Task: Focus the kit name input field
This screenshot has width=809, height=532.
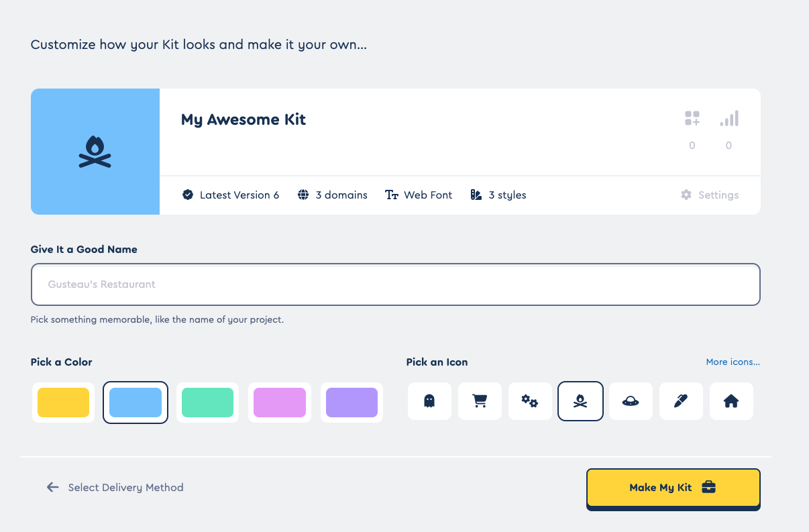Action: (396, 284)
